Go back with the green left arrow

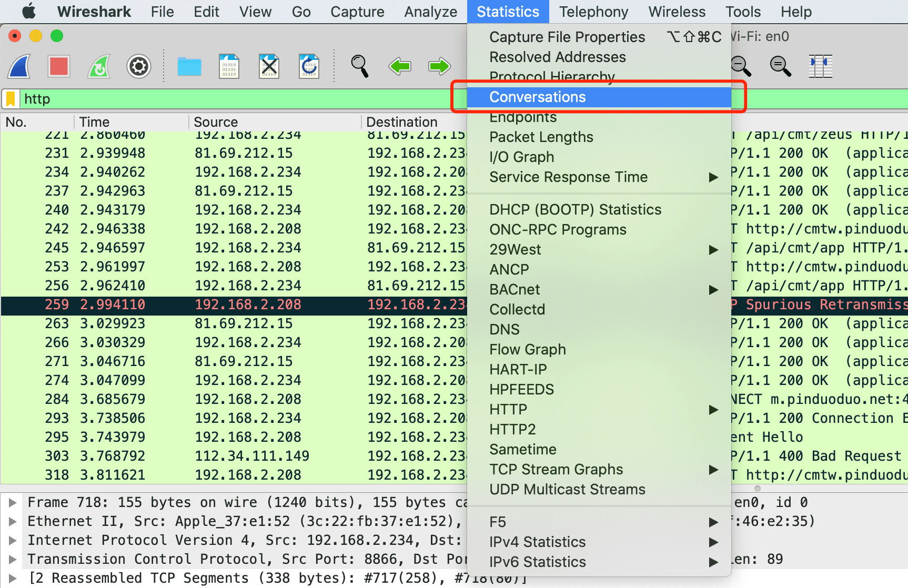pyautogui.click(x=400, y=67)
